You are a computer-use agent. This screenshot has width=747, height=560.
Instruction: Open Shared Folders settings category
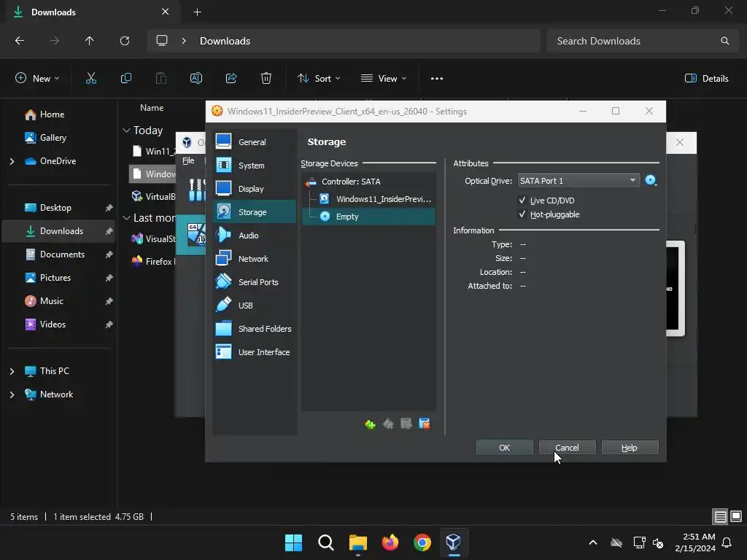[254, 329]
